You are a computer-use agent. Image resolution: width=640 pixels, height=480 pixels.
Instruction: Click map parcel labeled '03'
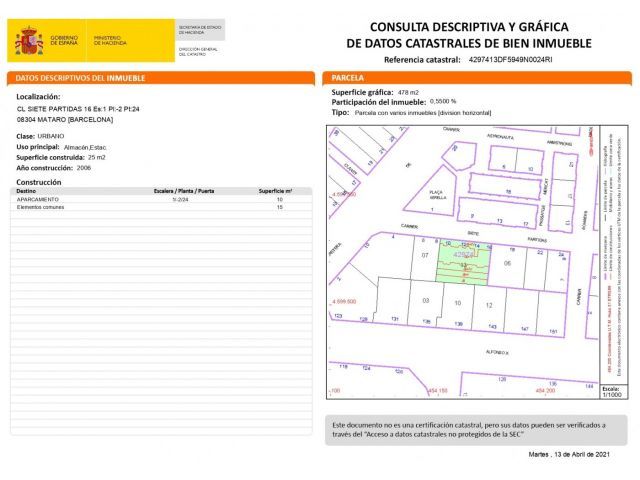tap(426, 301)
